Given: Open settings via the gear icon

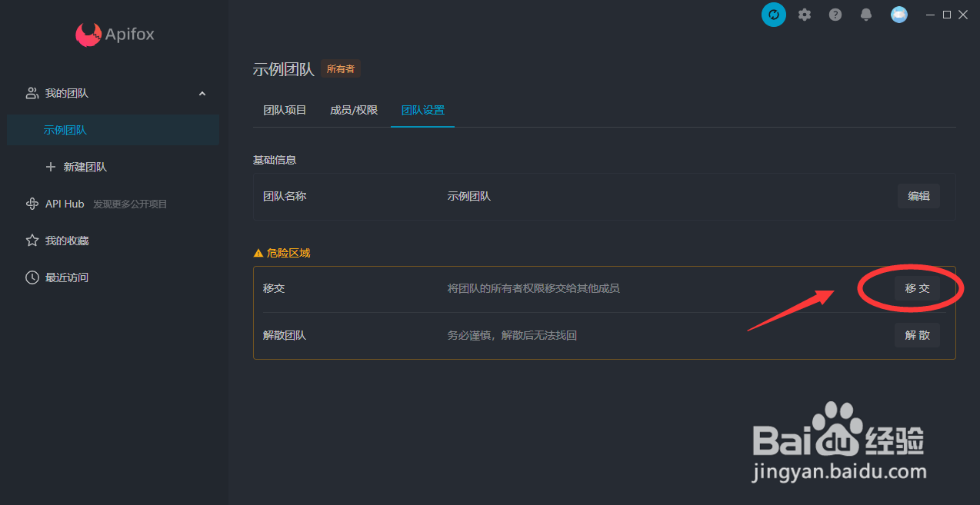Looking at the screenshot, I should click(805, 15).
